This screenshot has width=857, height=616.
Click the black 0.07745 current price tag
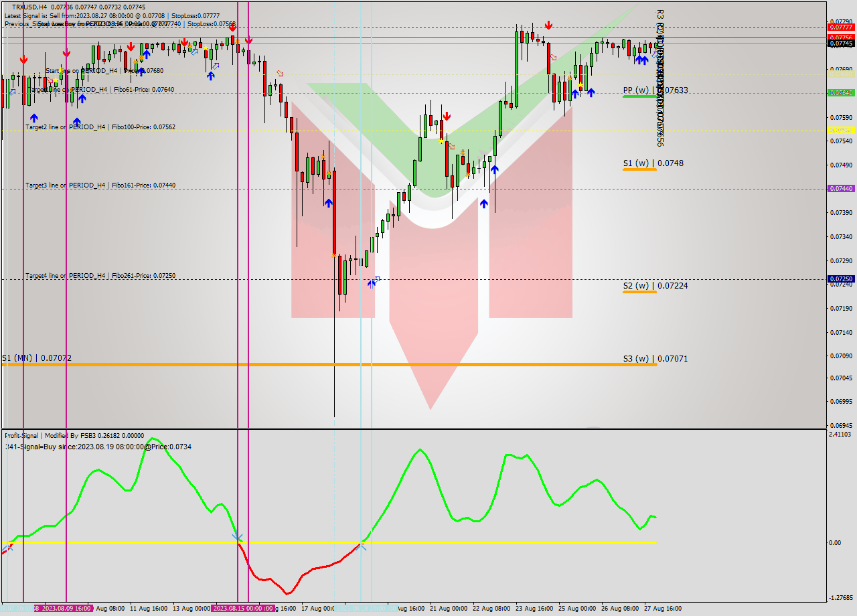pyautogui.click(x=841, y=43)
